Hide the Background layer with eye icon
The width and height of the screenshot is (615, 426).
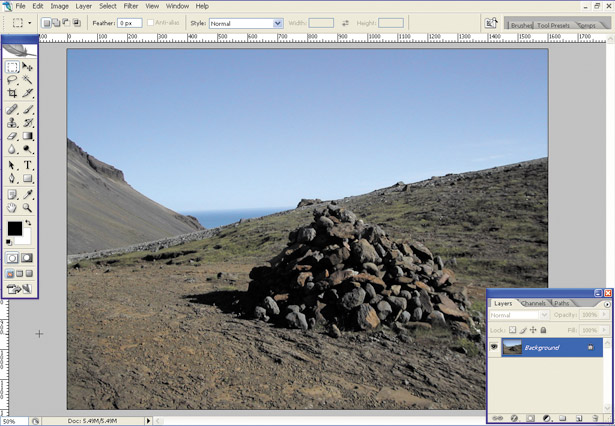(494, 347)
